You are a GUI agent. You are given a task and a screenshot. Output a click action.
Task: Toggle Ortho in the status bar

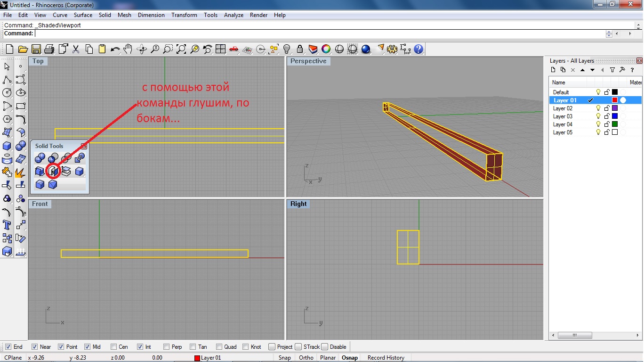click(306, 358)
